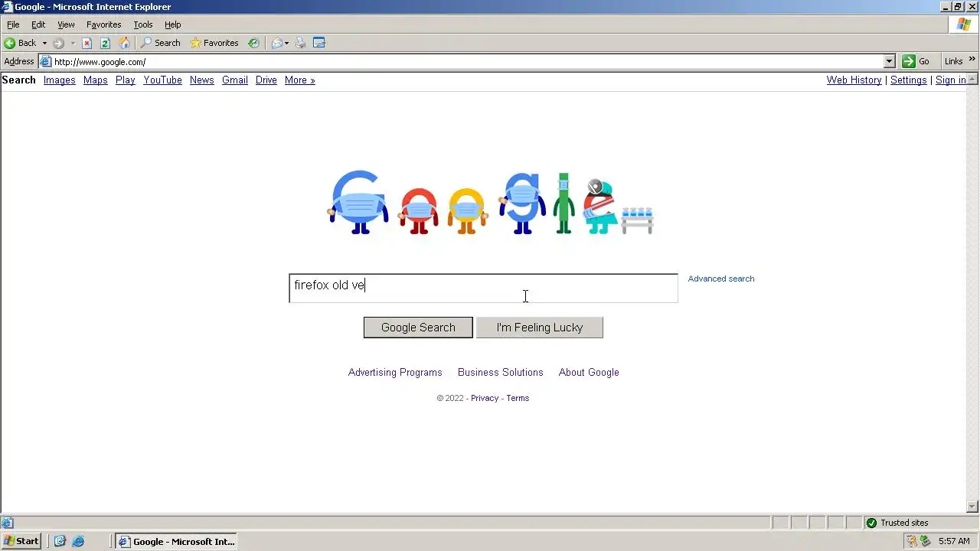Go to the home page via house icon
The height and width of the screenshot is (551, 980).
click(124, 43)
